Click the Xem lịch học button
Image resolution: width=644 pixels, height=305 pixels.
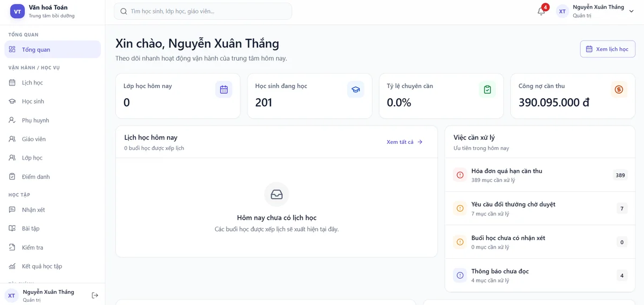click(x=608, y=49)
